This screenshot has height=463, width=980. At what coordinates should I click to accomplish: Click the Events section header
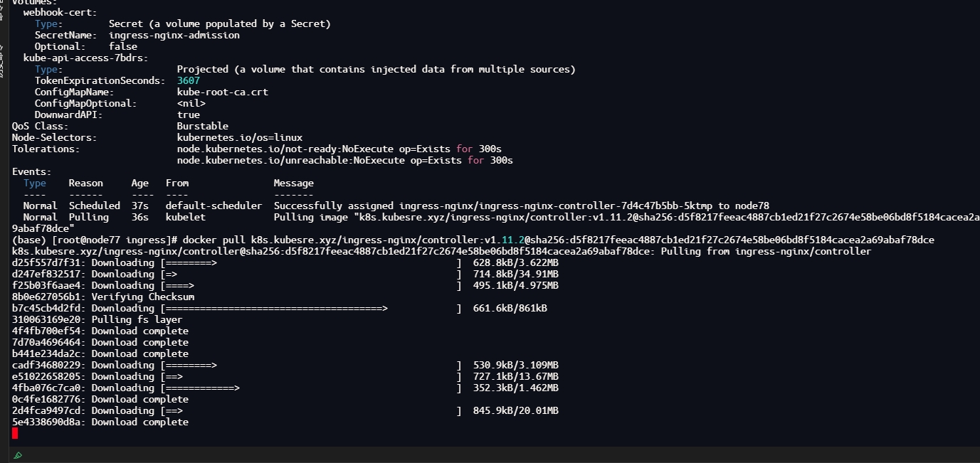point(31,172)
